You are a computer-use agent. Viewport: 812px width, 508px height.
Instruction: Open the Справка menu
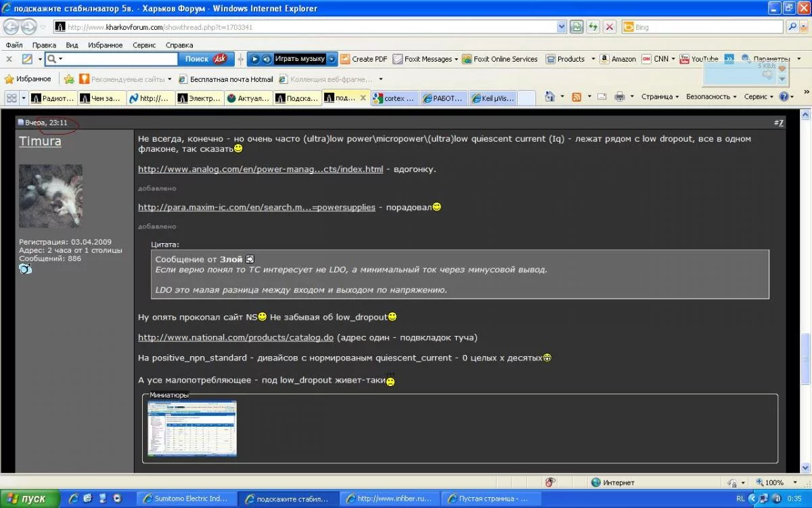pos(179,45)
